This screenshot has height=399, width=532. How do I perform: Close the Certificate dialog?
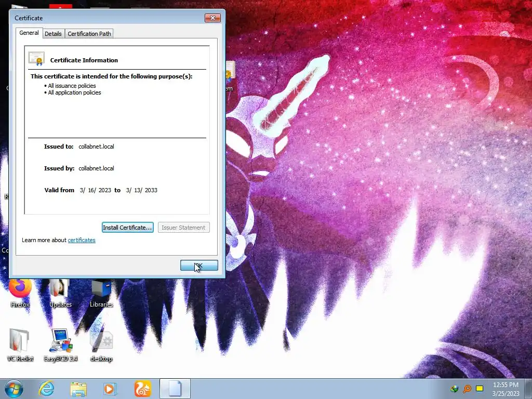(x=212, y=18)
